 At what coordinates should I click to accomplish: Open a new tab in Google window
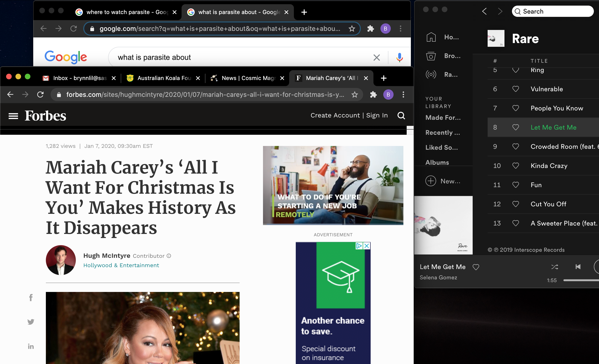click(304, 12)
